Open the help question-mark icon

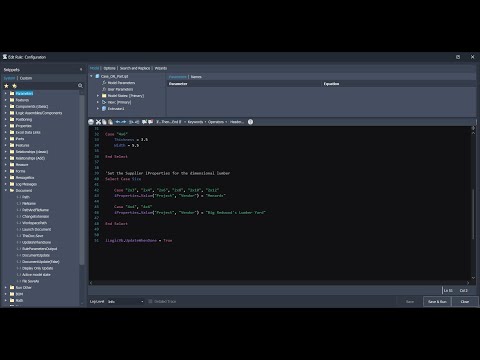[x=250, y=122]
